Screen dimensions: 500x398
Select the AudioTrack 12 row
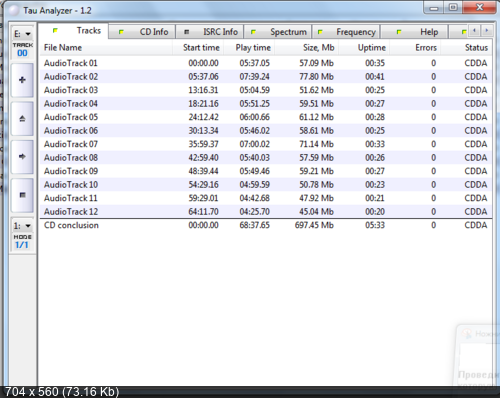[266, 212]
